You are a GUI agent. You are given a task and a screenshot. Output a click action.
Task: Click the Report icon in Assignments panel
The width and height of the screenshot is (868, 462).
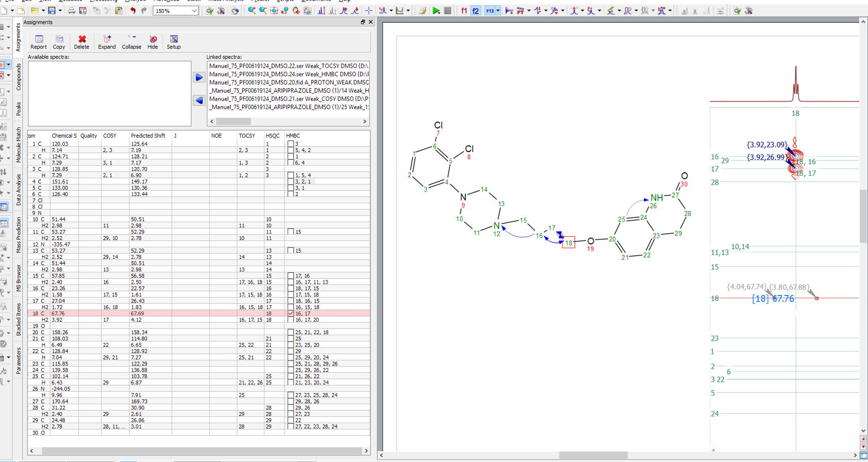coord(39,42)
